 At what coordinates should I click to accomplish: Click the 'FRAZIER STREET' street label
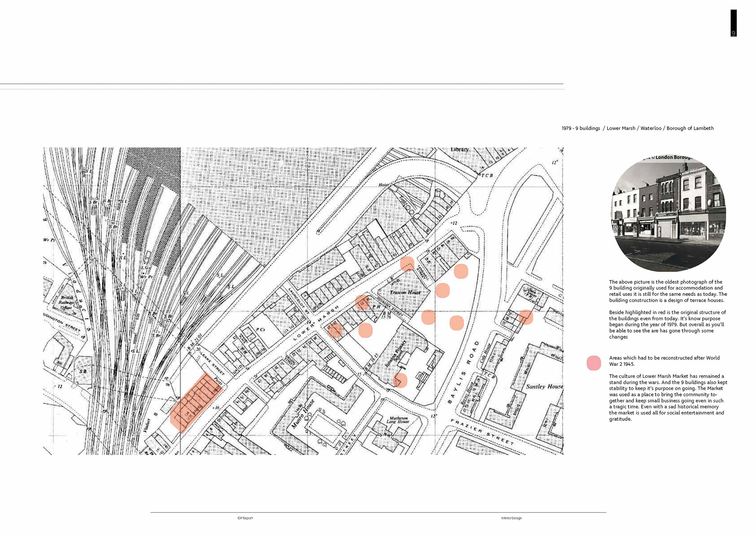[x=482, y=432]
